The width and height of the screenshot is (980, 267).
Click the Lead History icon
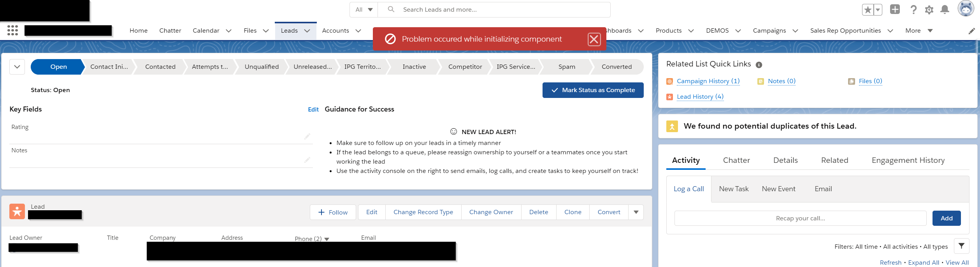click(669, 97)
